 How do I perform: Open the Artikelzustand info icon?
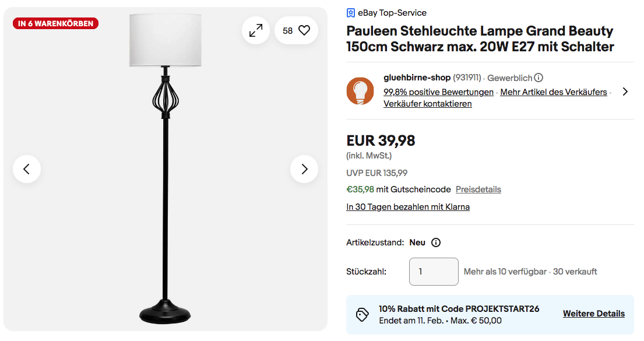point(436,242)
